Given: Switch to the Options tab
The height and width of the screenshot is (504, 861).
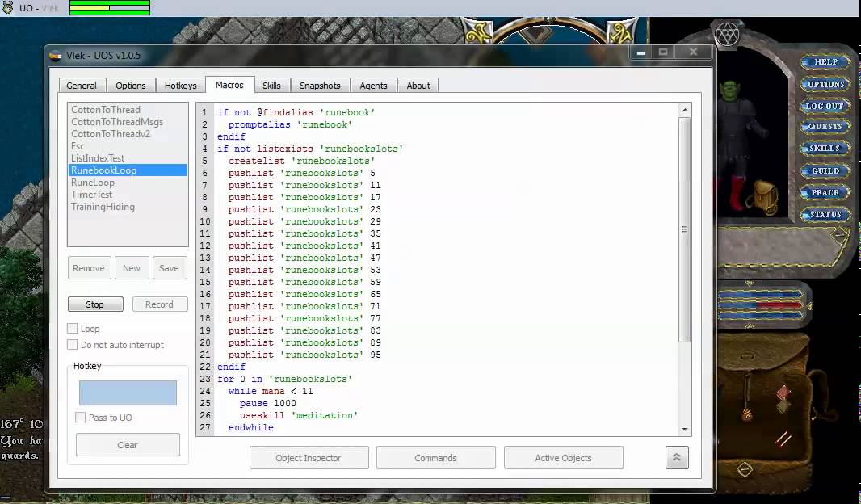Looking at the screenshot, I should 131,86.
